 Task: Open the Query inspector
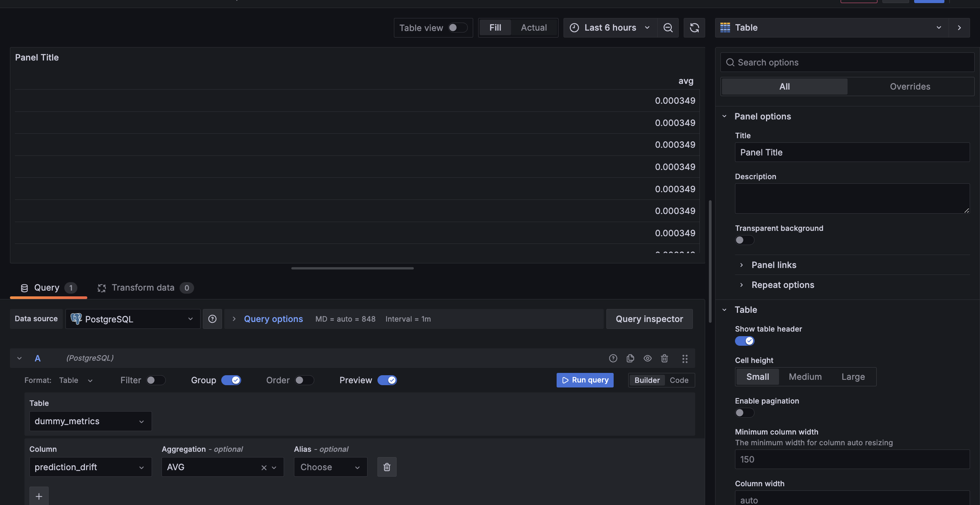649,319
